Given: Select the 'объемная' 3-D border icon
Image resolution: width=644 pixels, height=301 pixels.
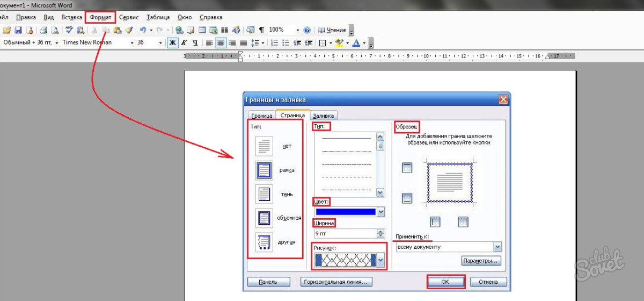Looking at the screenshot, I should (x=264, y=218).
